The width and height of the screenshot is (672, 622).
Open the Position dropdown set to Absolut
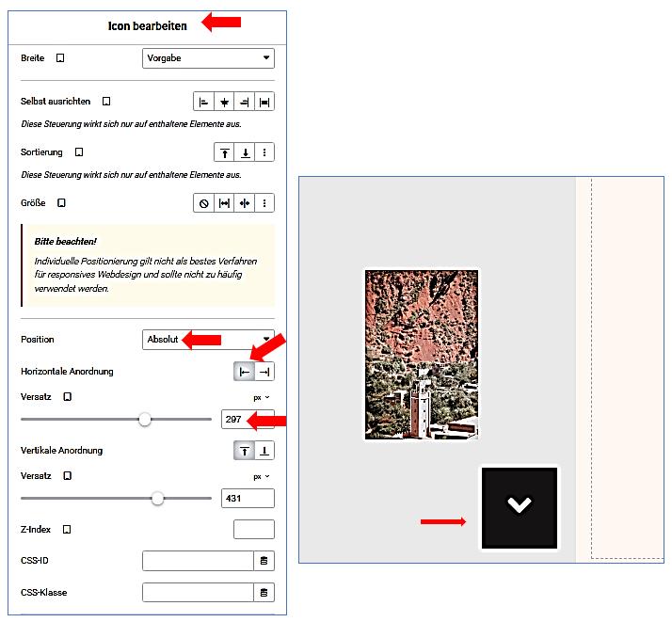(x=208, y=339)
